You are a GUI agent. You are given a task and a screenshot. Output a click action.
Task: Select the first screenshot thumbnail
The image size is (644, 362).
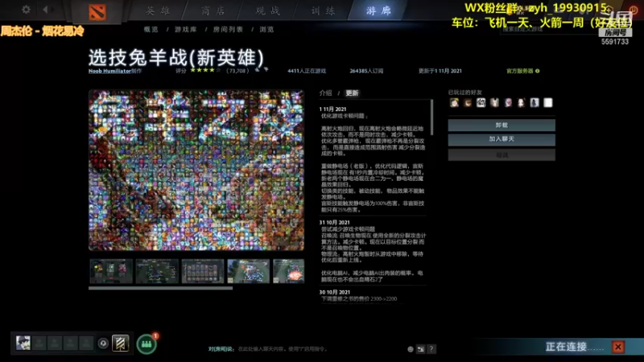coord(111,271)
